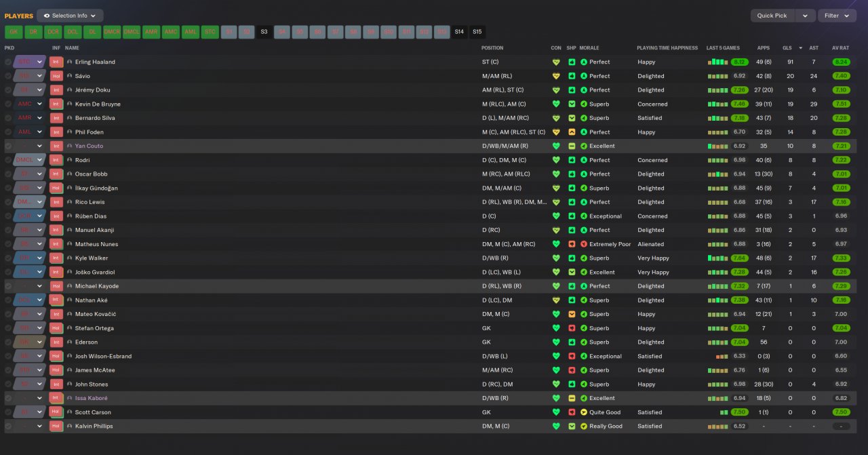
Task: Select the S3 substitute slot
Action: tap(264, 32)
